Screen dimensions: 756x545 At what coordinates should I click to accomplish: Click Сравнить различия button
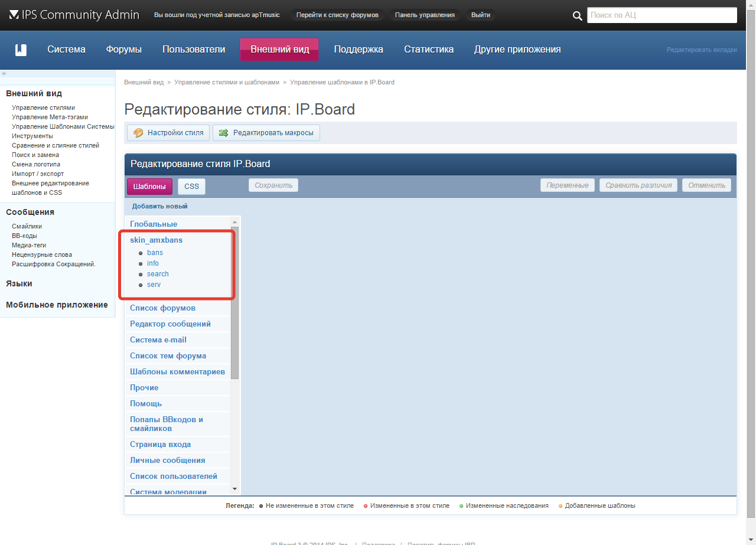[638, 185]
